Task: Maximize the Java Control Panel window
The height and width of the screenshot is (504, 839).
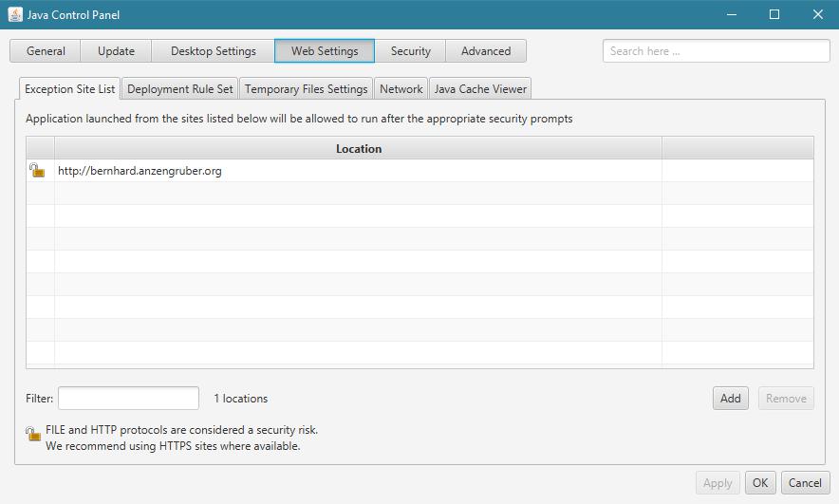Action: point(774,15)
